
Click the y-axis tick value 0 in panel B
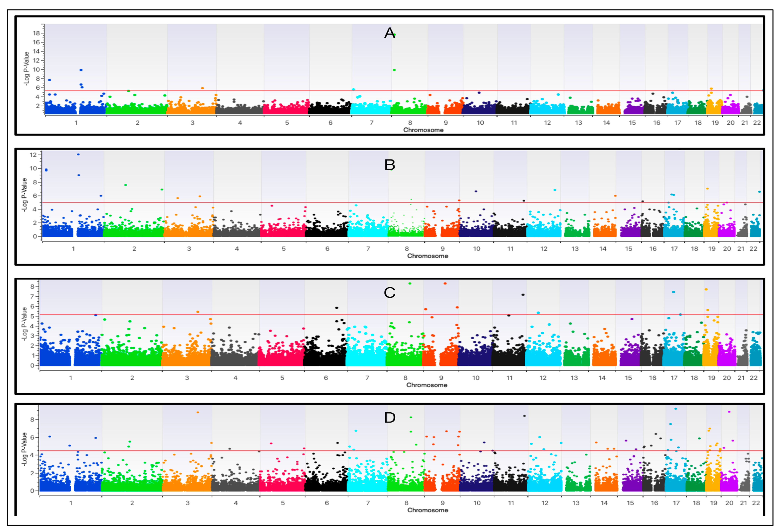[35, 236]
